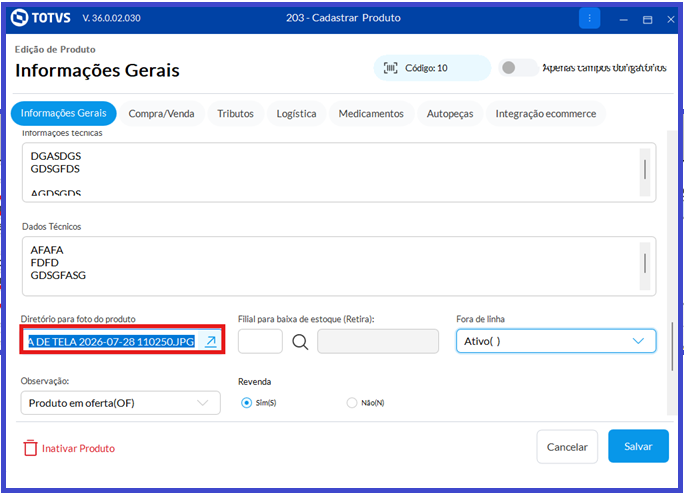Click the barcode icon beside Código: 10

[390, 68]
